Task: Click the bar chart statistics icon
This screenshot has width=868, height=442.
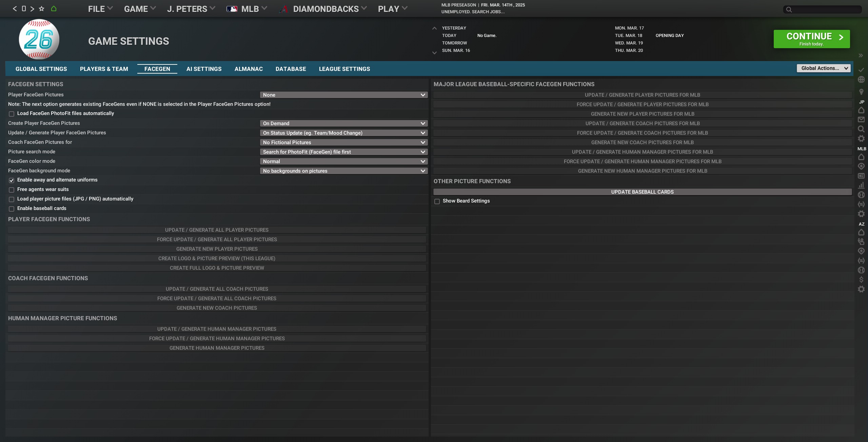Action: tap(861, 186)
